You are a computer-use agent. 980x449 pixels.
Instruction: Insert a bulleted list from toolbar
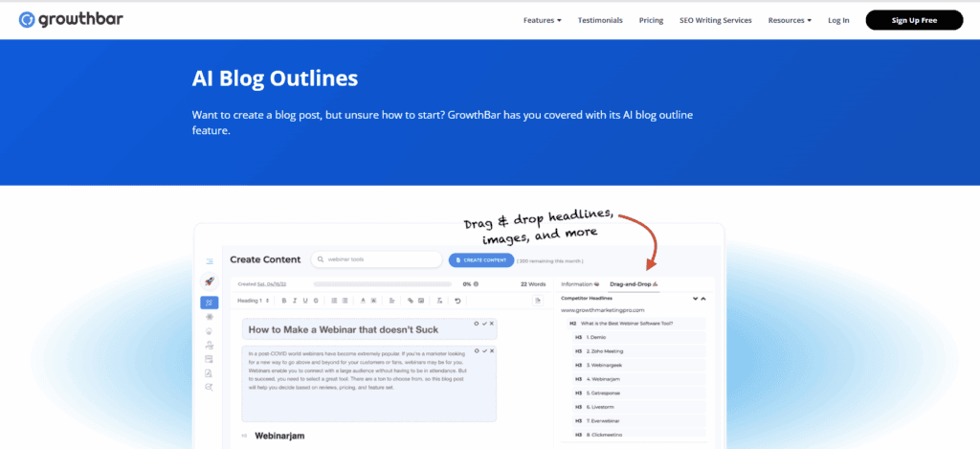pos(345,301)
